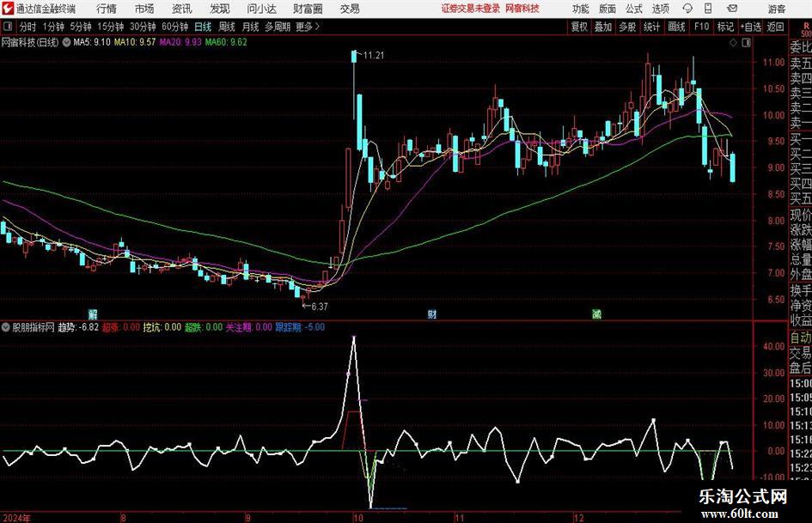Click 挖坑: 0.00 indicator value

tap(162, 327)
